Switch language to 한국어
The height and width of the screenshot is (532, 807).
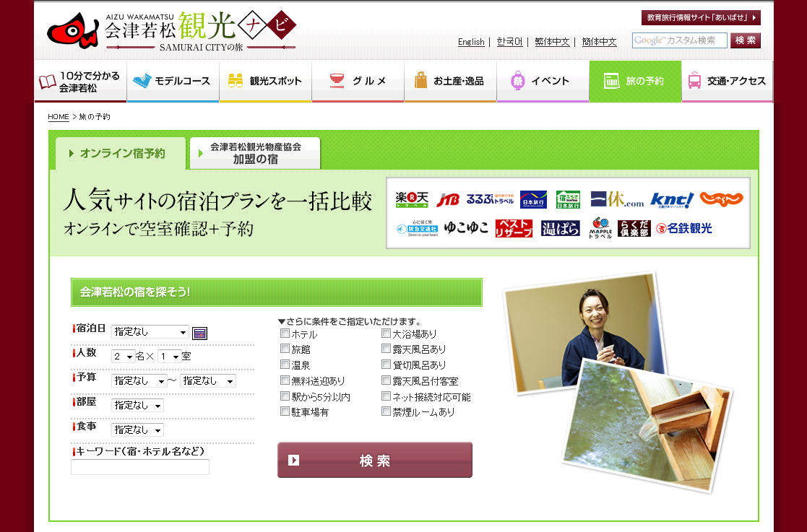[509, 42]
